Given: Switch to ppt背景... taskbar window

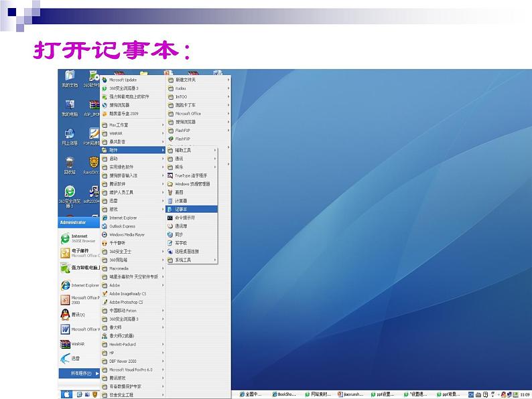Looking at the screenshot, I should click(x=448, y=394).
